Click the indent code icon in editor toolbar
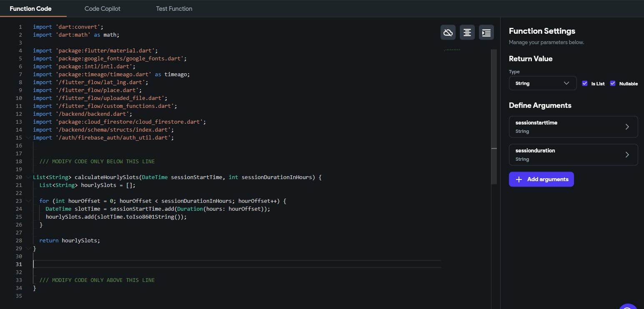 coord(486,32)
